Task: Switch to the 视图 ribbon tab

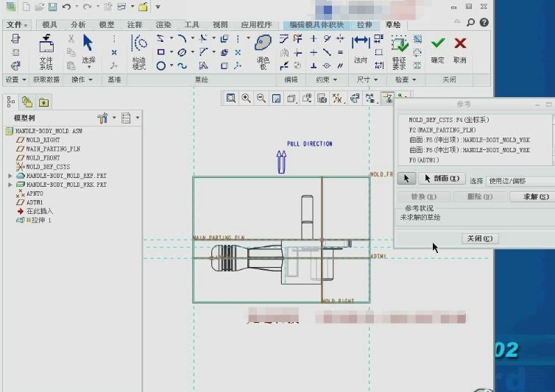Action: point(220,25)
